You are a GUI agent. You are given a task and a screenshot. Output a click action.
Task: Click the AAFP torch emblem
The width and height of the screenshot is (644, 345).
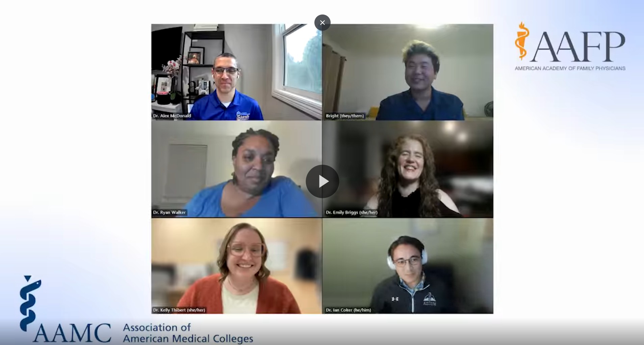[x=522, y=41]
